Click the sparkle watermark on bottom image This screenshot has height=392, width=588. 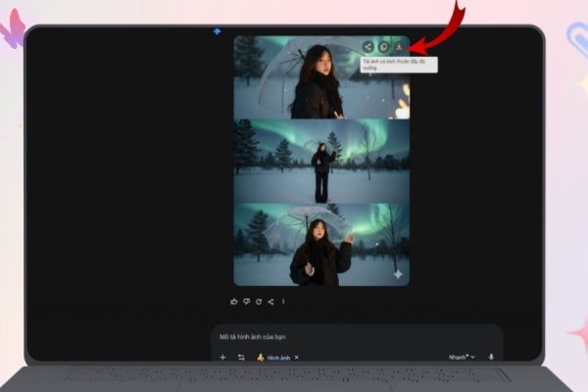(398, 274)
